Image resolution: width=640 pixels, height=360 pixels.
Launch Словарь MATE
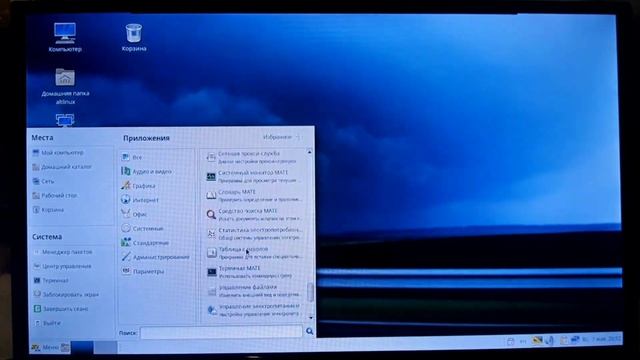point(254,196)
